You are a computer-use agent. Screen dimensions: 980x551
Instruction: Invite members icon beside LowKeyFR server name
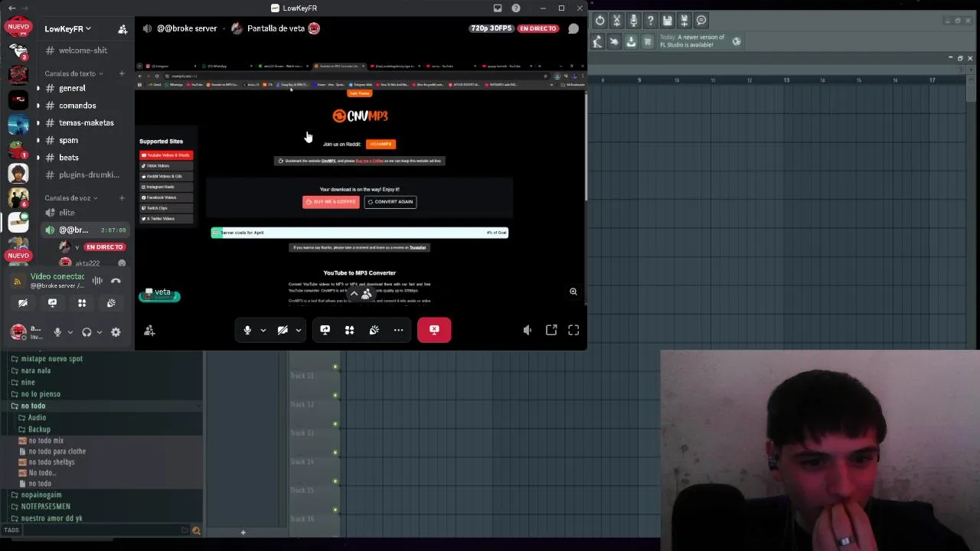point(122,29)
